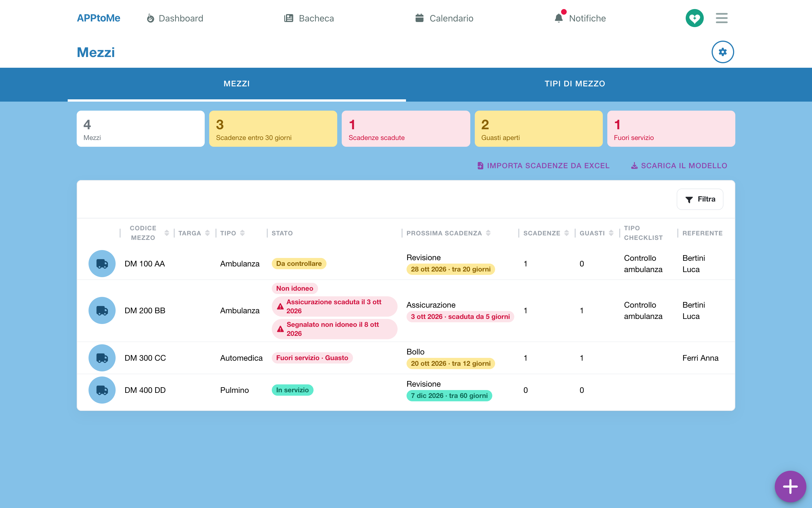The image size is (812, 508).
Task: Click the vehicle icon of DM 300 CC
Action: click(x=102, y=358)
